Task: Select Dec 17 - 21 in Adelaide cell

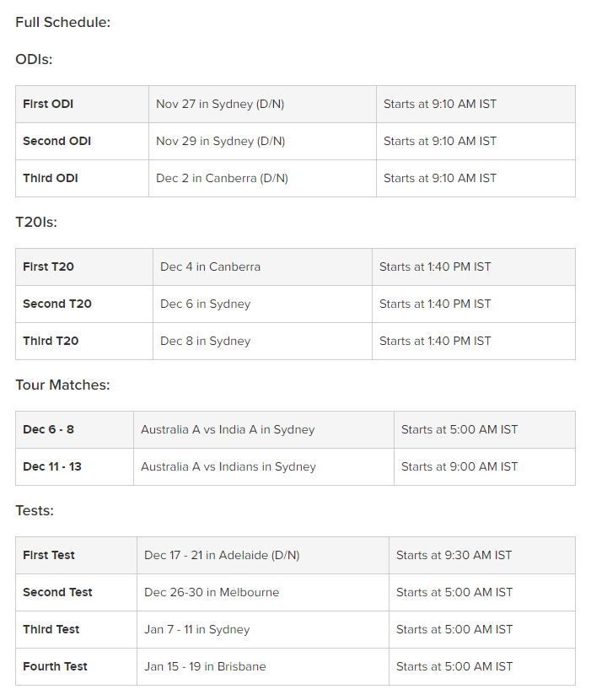Action: [222, 556]
